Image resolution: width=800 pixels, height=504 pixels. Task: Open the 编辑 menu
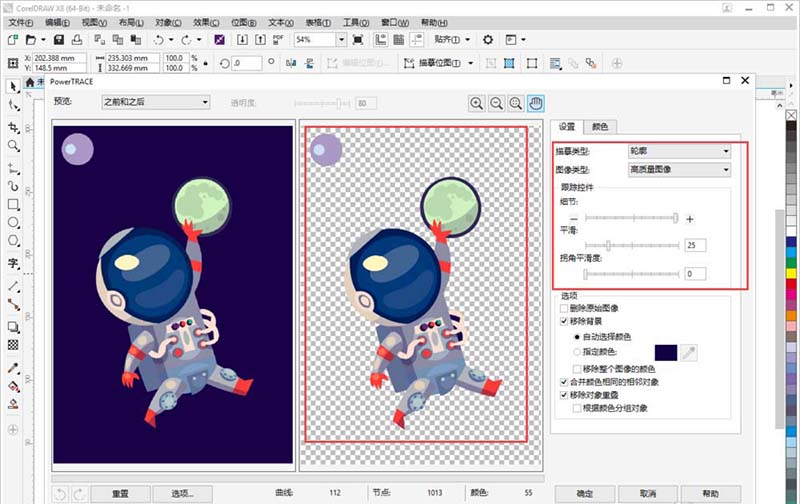coord(57,22)
